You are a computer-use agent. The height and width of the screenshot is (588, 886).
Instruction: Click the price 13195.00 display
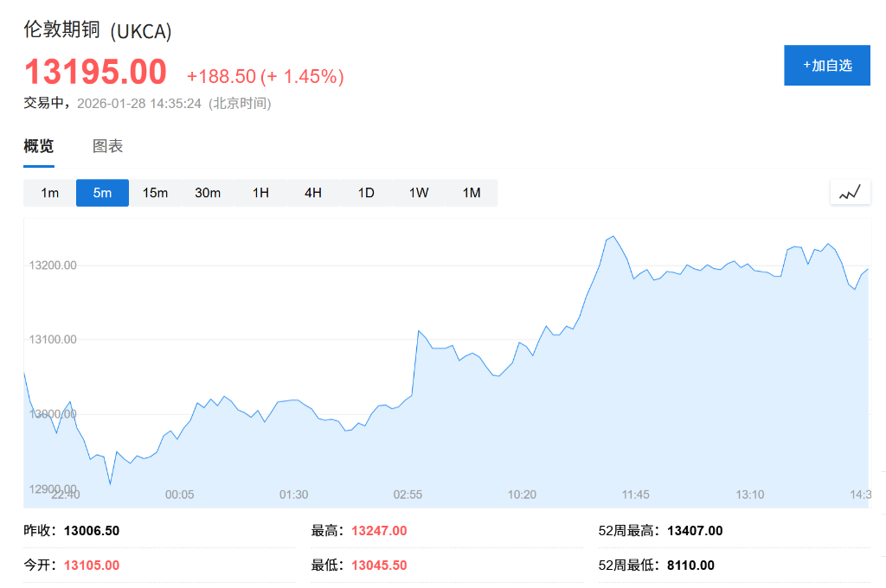tap(95, 72)
